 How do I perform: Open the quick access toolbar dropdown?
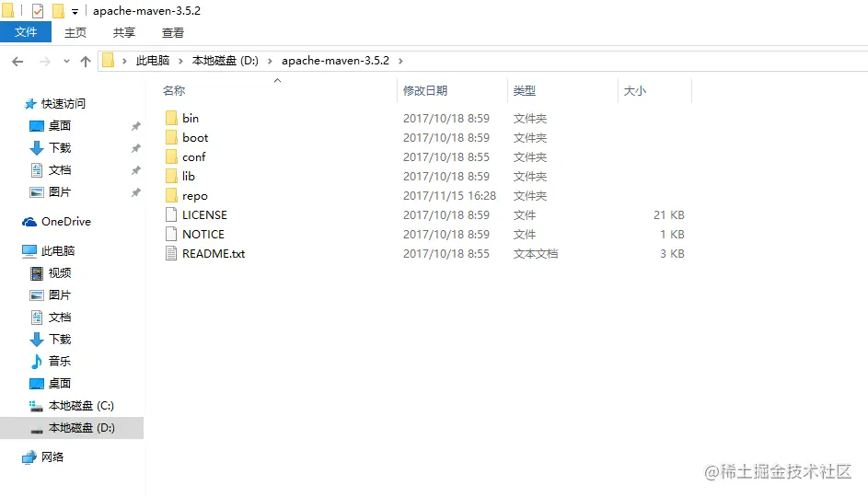[75, 12]
